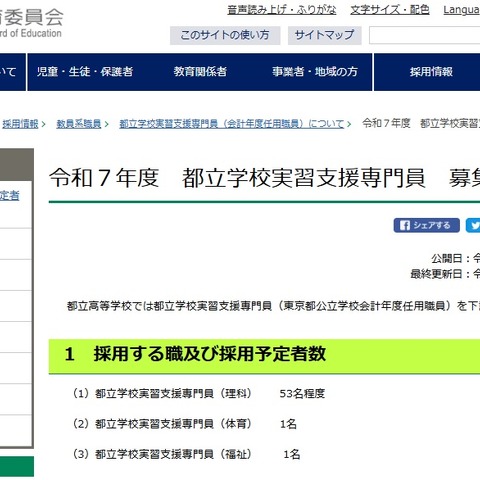The width and height of the screenshot is (480, 480).
Task: Open 音声読み上げ・ふりがな link
Action: pos(282,10)
